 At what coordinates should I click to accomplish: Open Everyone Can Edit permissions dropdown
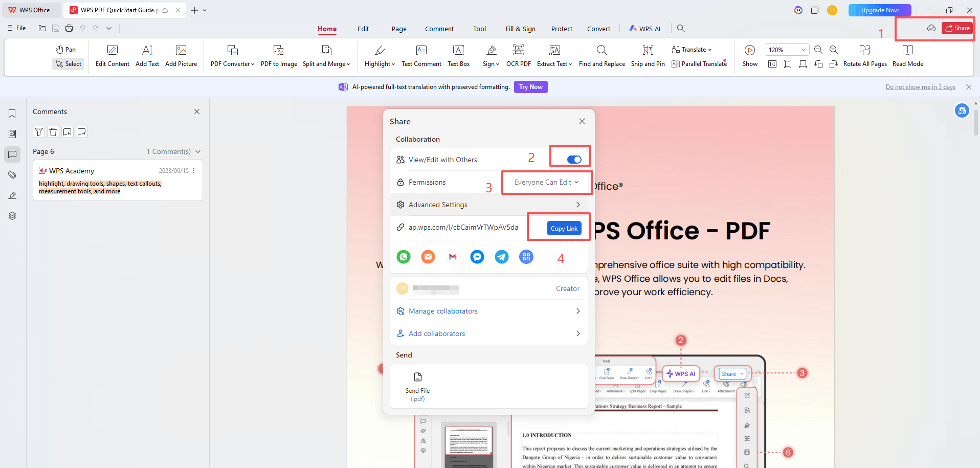546,183
